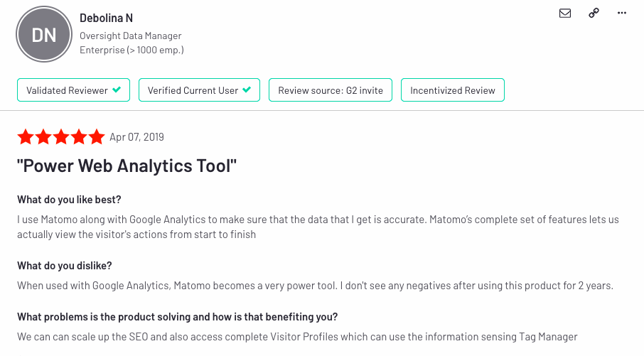Viewport: 644px width, 356px height.
Task: Click the green checkmark in Validated Reviewer
Action: coord(117,90)
